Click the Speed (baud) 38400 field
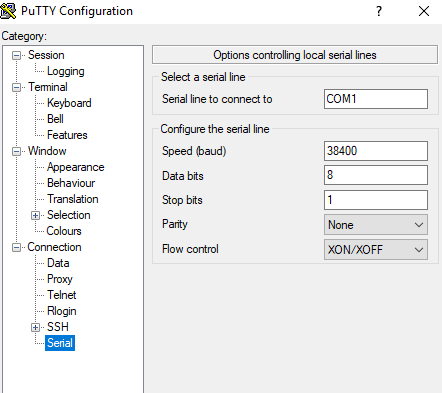Viewport: 442px width, 393px height. 376,151
